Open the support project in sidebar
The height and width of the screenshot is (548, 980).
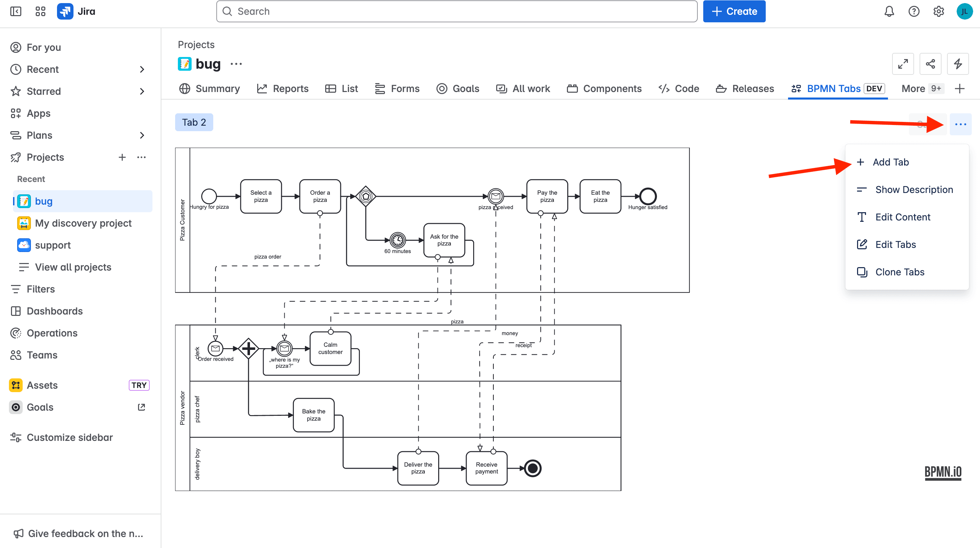(82, 245)
